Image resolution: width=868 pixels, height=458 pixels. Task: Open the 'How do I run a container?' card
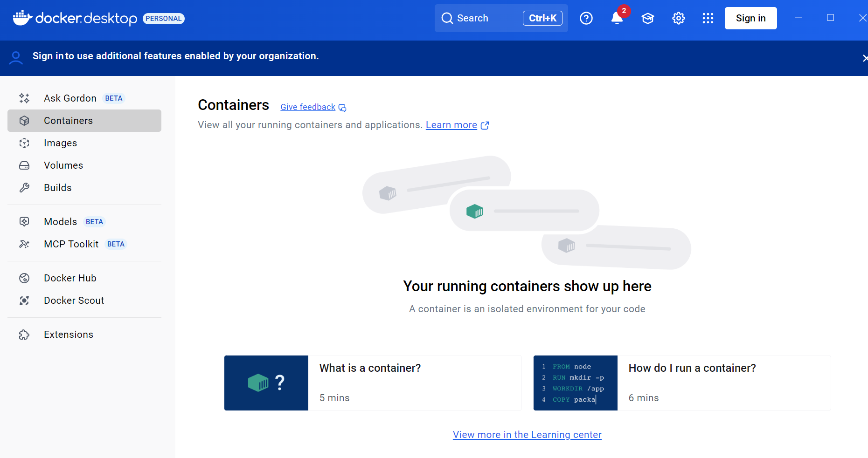[x=682, y=383]
